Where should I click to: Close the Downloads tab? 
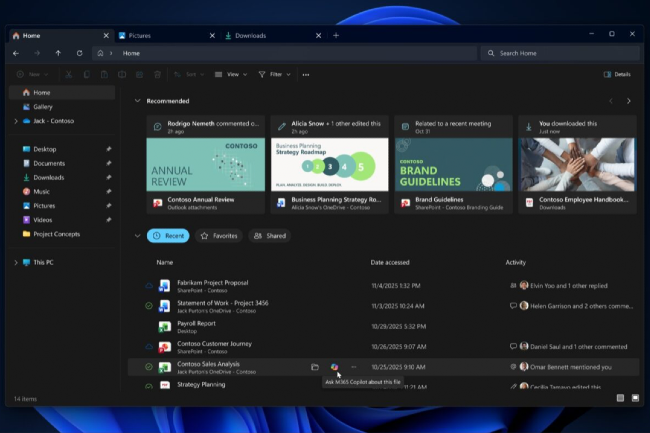point(318,36)
